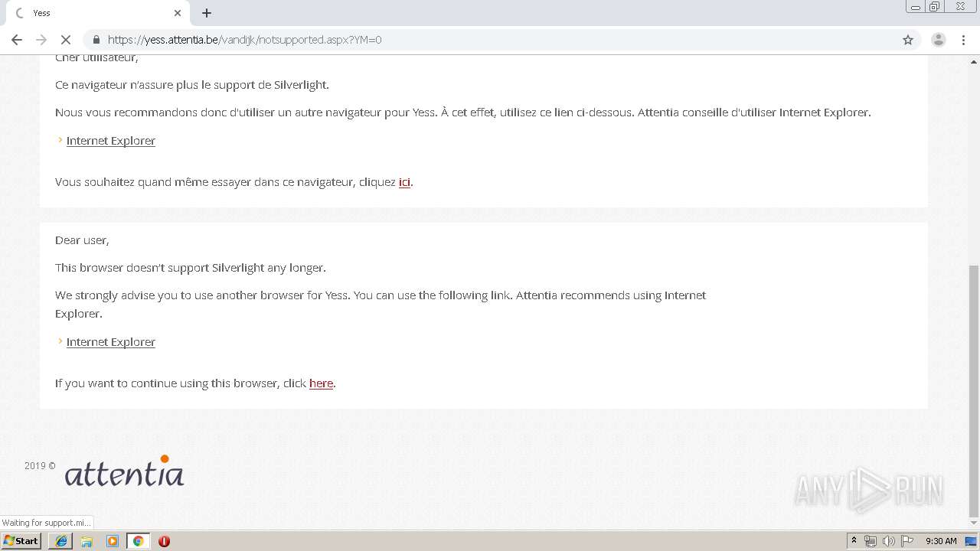
Task: Click the page vertical scrollbar thumb
Action: coord(974,391)
